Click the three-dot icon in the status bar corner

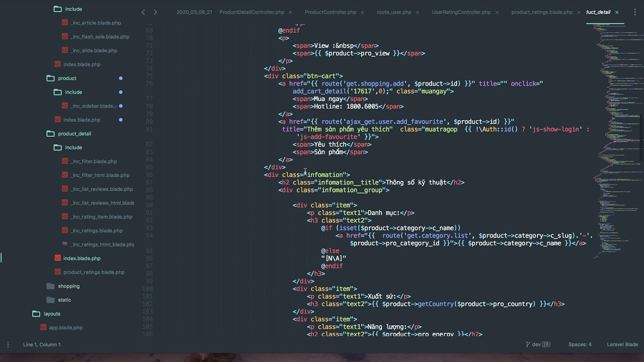click(x=8, y=344)
